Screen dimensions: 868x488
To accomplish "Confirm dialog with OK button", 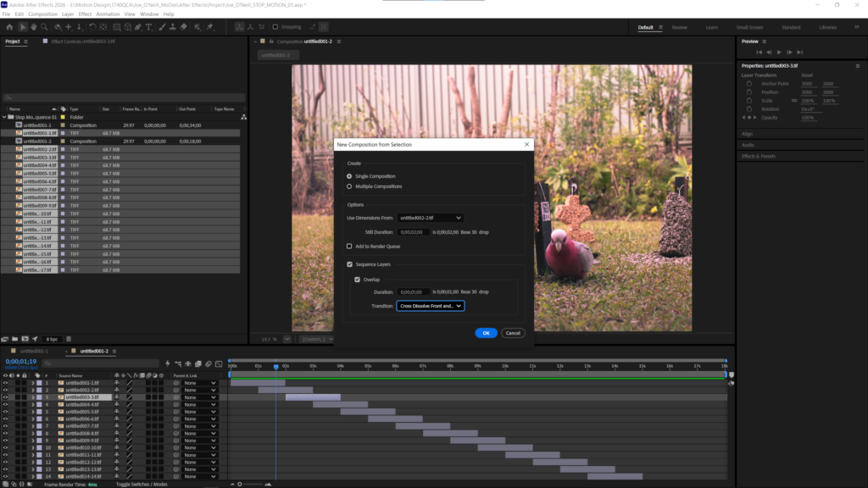I will point(486,333).
